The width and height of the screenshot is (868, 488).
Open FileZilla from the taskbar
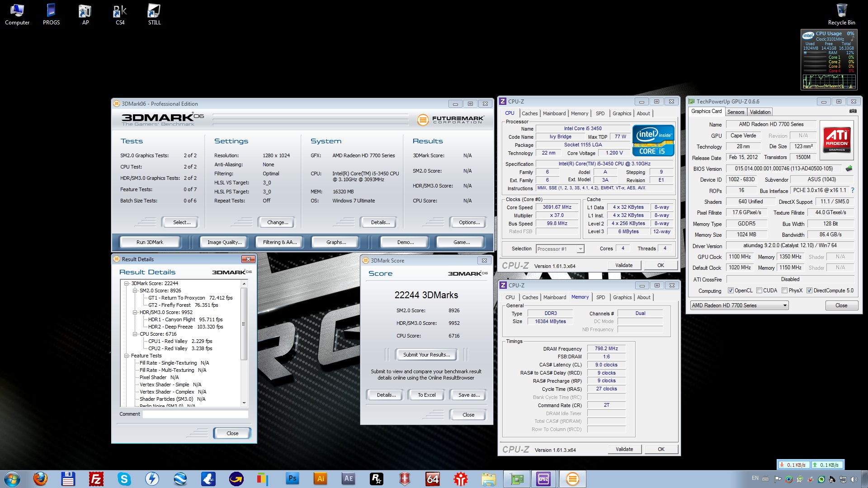pyautogui.click(x=96, y=479)
